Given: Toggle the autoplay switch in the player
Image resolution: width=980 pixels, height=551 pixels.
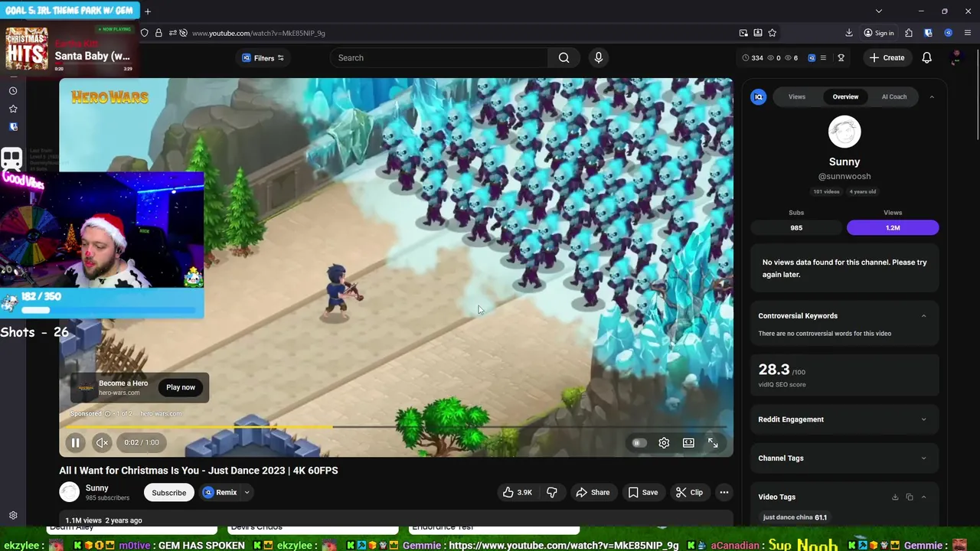Looking at the screenshot, I should pyautogui.click(x=638, y=443).
